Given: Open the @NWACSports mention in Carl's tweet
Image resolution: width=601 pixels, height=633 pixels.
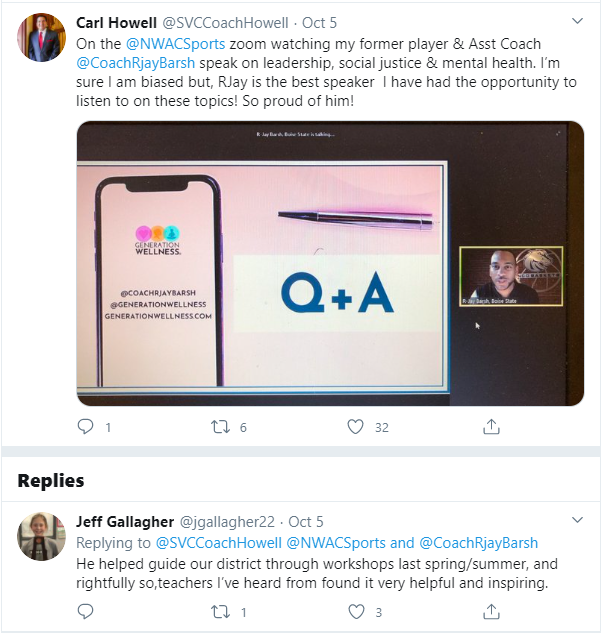Looking at the screenshot, I should click(176, 44).
